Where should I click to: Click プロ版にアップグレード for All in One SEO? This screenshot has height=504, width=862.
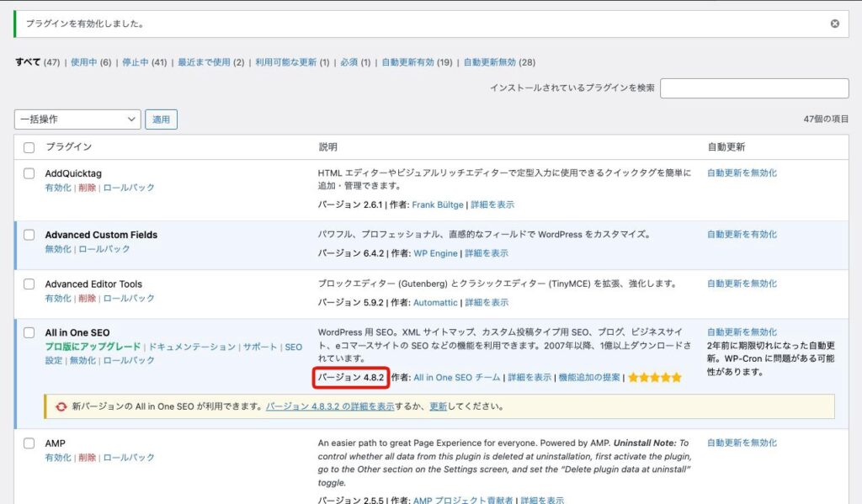93,347
